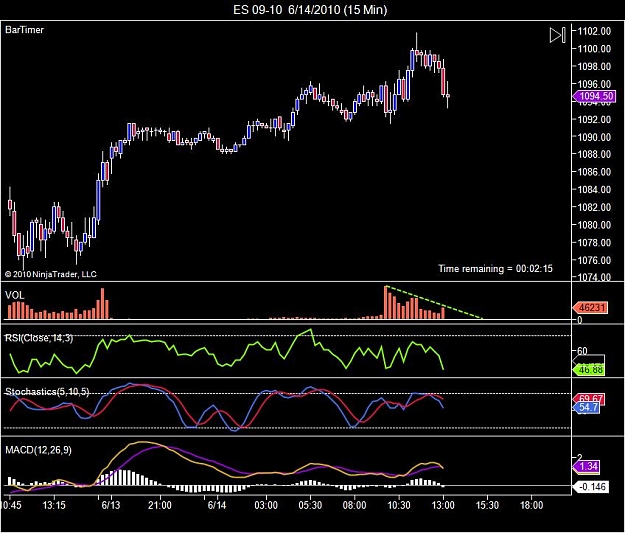Click the 1084.00 price axis label
This screenshot has width=625, height=533.
tap(594, 189)
